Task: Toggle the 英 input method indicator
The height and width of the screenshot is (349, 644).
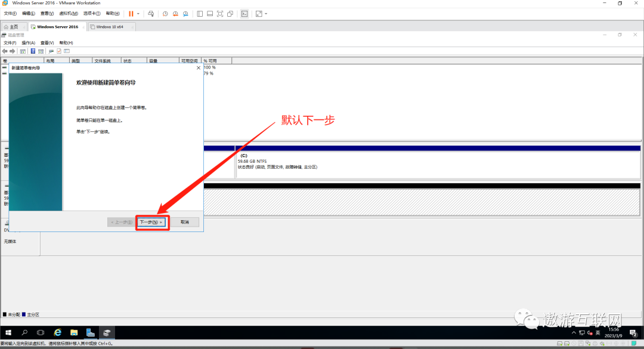Action: click(598, 333)
